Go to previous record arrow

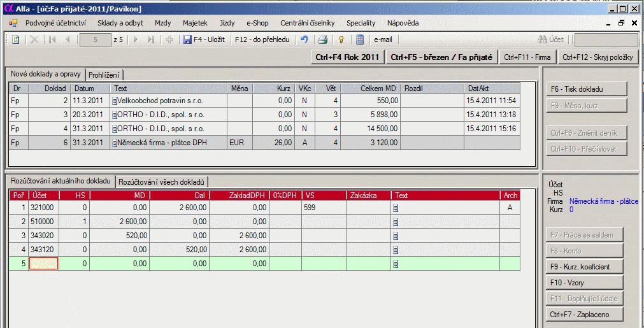tap(68, 40)
